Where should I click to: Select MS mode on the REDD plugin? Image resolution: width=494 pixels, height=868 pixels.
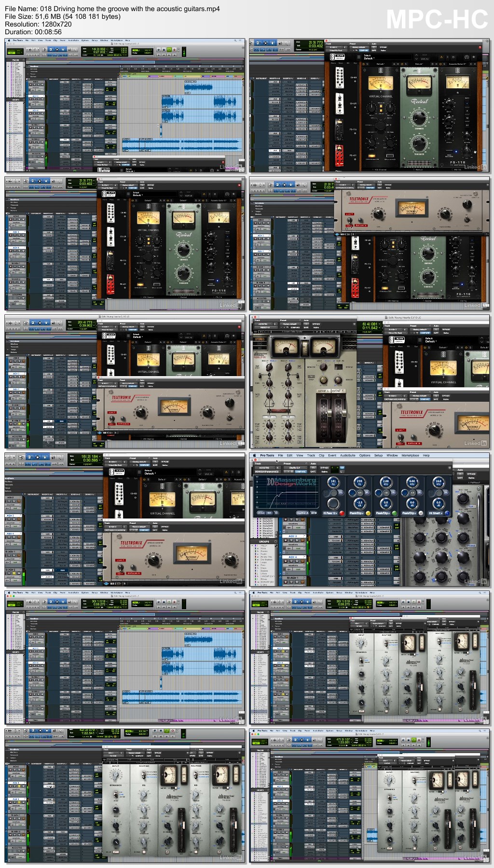click(260, 348)
